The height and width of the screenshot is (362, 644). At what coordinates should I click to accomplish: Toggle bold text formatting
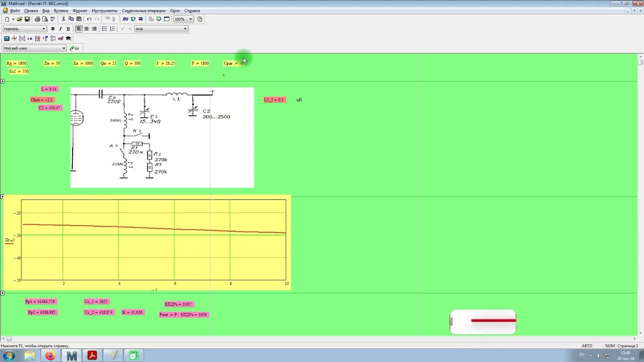coord(53,29)
